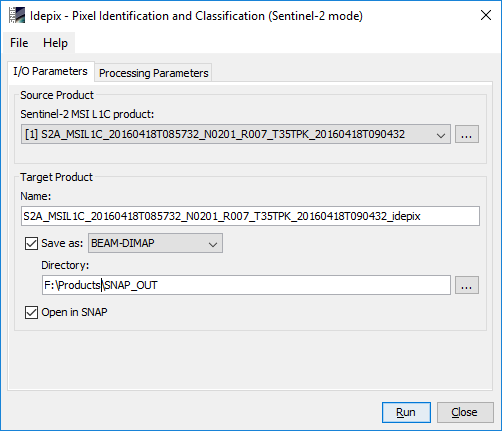Screen dimensions: 502x431
Task: Click the Source Product group label
Action: [x=57, y=95]
